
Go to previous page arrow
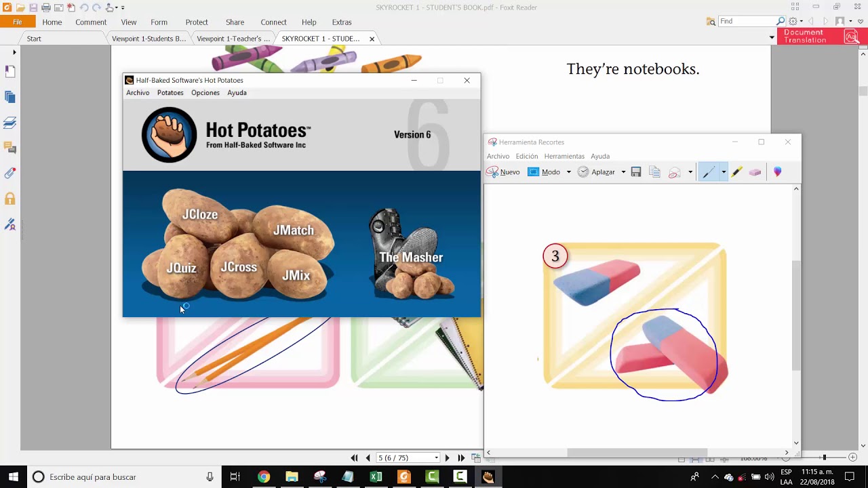[368, 458]
